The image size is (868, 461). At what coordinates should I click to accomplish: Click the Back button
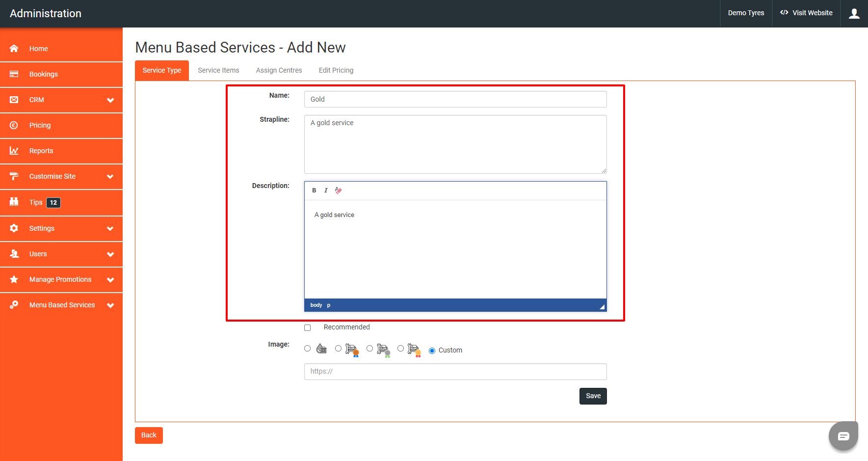click(x=149, y=435)
